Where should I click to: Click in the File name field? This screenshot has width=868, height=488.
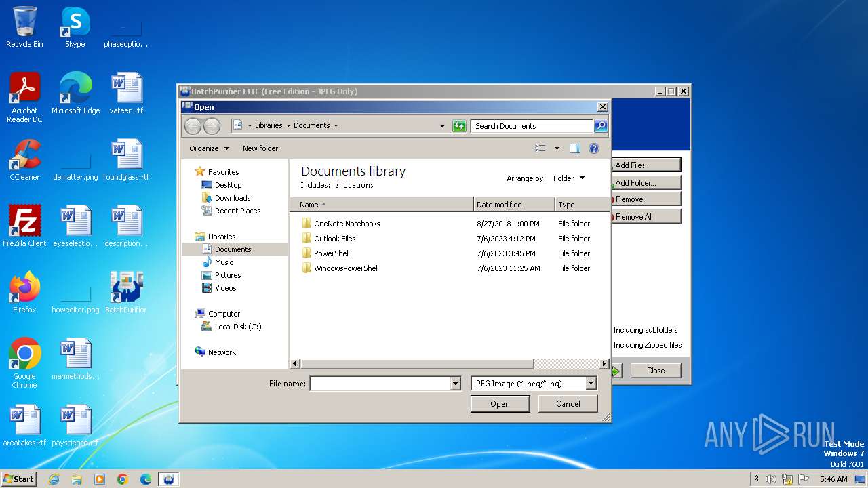click(380, 384)
